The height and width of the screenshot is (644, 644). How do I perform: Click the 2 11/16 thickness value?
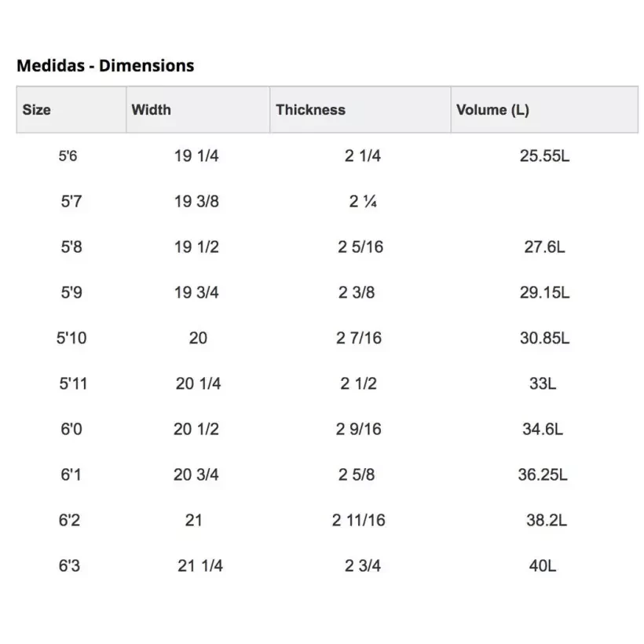358,520
